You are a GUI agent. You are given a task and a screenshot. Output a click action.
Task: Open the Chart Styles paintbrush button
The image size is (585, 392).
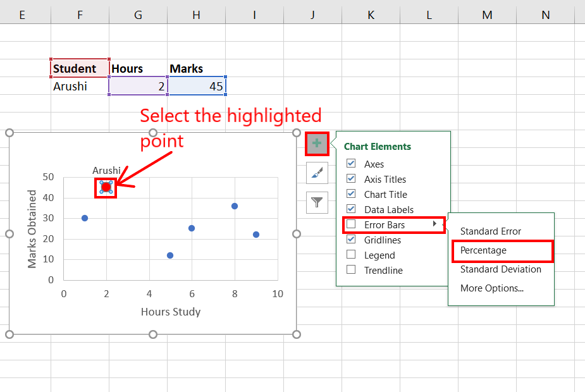(x=317, y=173)
